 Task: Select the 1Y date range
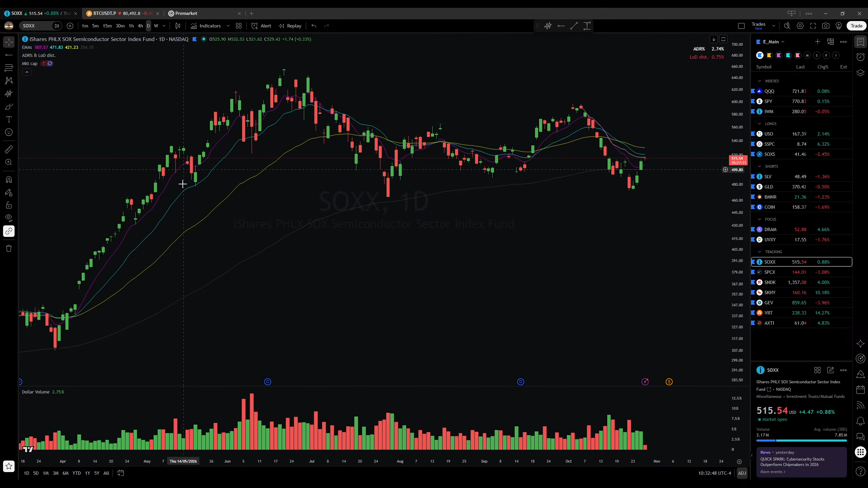pos(87,473)
